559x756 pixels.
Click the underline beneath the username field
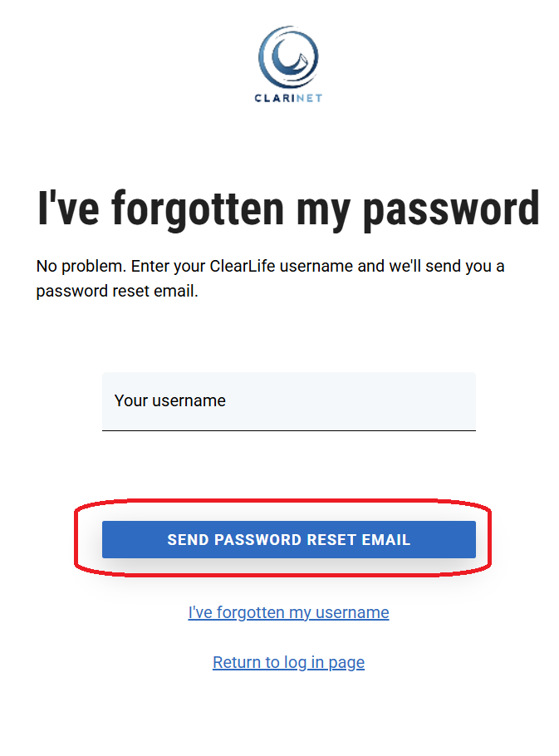(288, 430)
